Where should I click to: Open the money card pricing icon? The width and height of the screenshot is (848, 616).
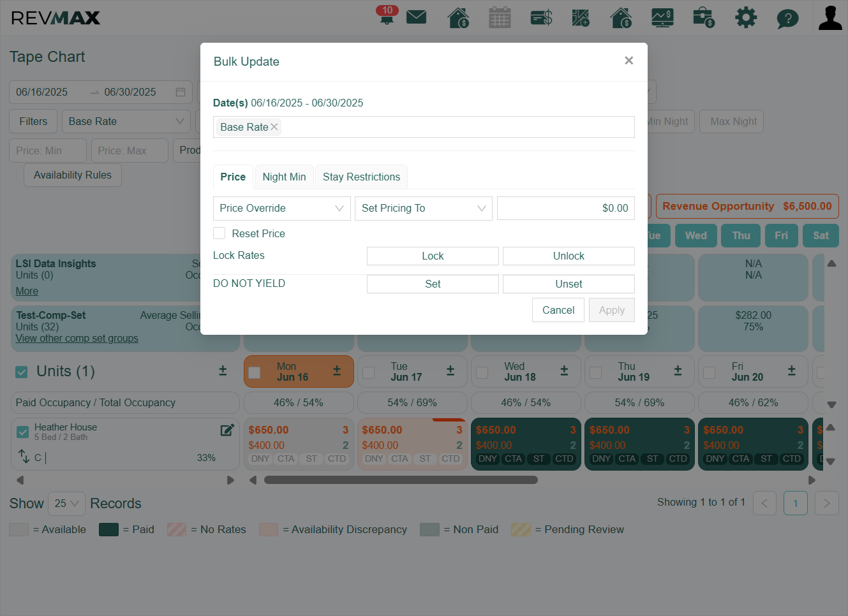click(541, 17)
